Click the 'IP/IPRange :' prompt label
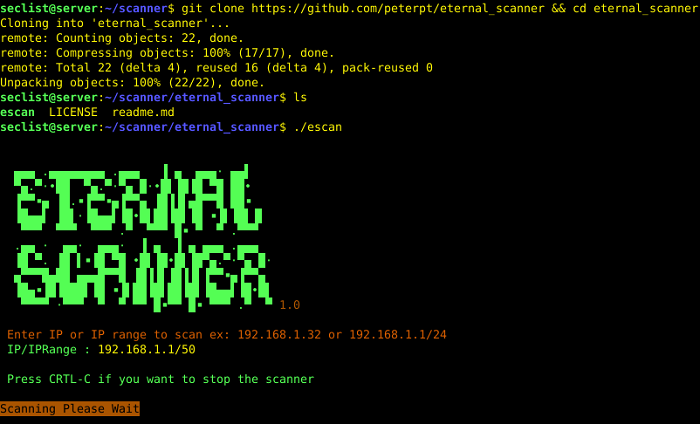 48,349
